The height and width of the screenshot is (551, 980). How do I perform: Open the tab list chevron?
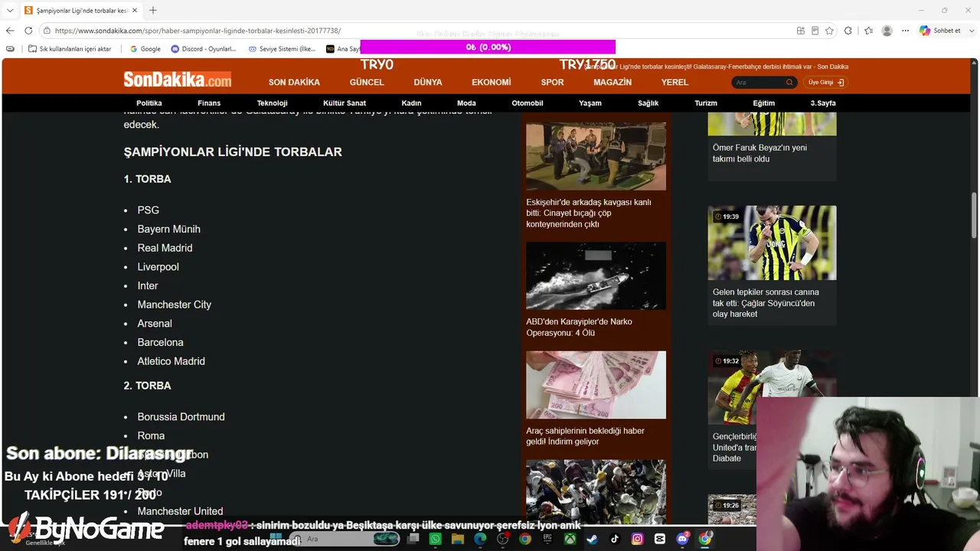pyautogui.click(x=10, y=10)
